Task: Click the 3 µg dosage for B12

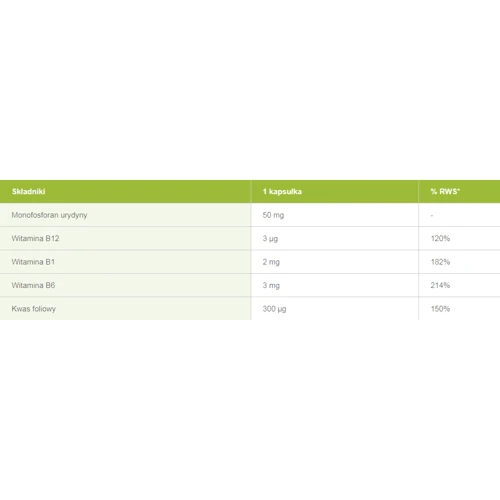Action: [x=270, y=238]
